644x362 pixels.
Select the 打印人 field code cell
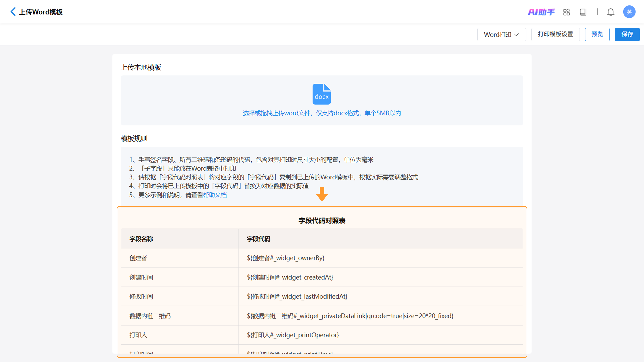pyautogui.click(x=293, y=335)
